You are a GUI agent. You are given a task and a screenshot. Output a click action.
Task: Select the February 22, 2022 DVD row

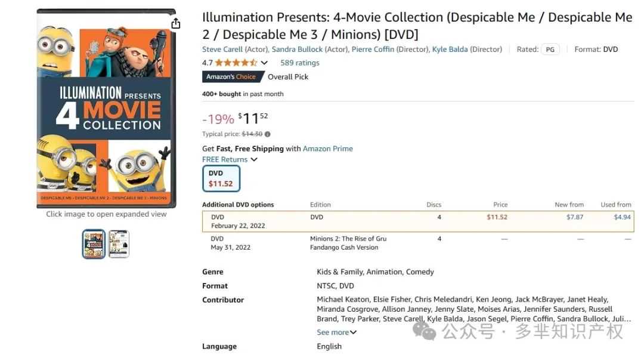click(x=417, y=221)
